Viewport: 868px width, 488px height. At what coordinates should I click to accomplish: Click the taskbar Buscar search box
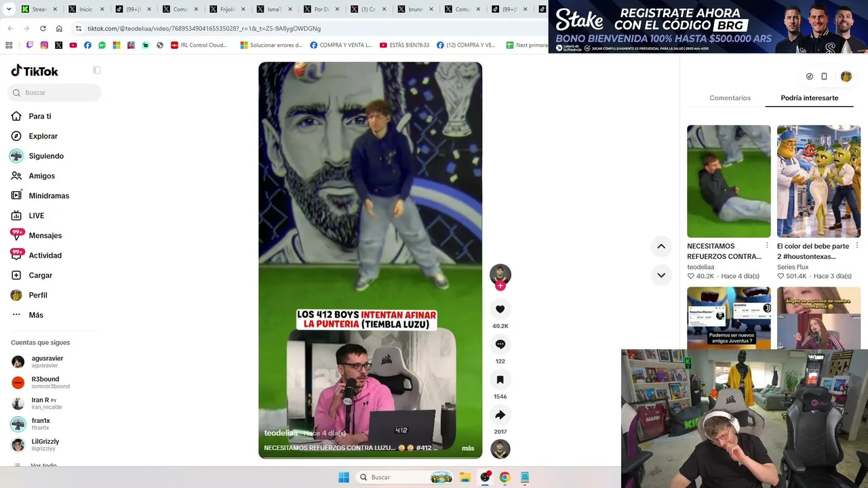405,477
